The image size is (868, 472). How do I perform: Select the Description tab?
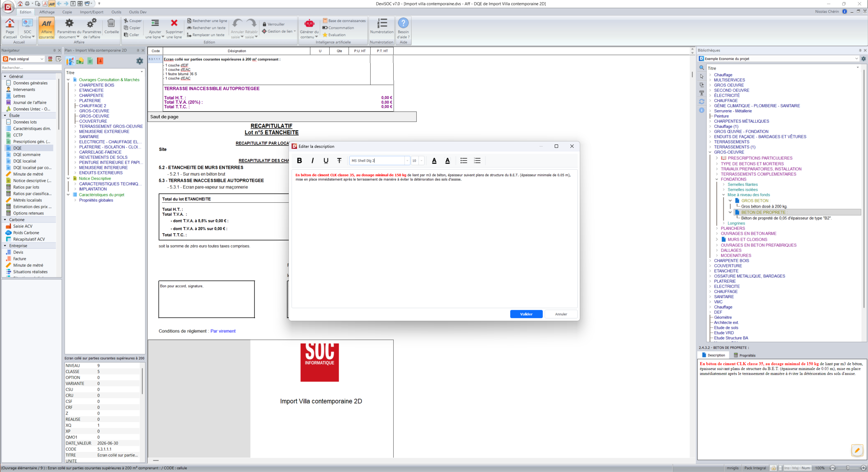click(x=713, y=355)
